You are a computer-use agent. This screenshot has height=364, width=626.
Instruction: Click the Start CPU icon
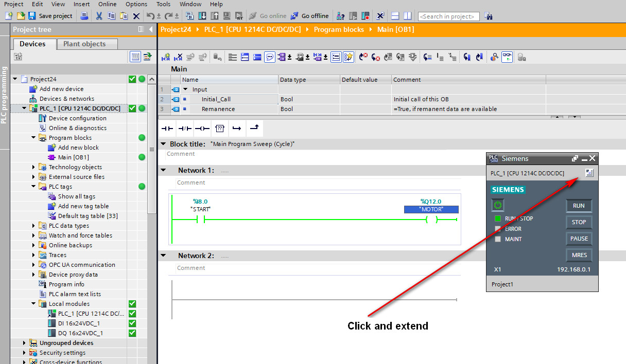[x=353, y=16]
